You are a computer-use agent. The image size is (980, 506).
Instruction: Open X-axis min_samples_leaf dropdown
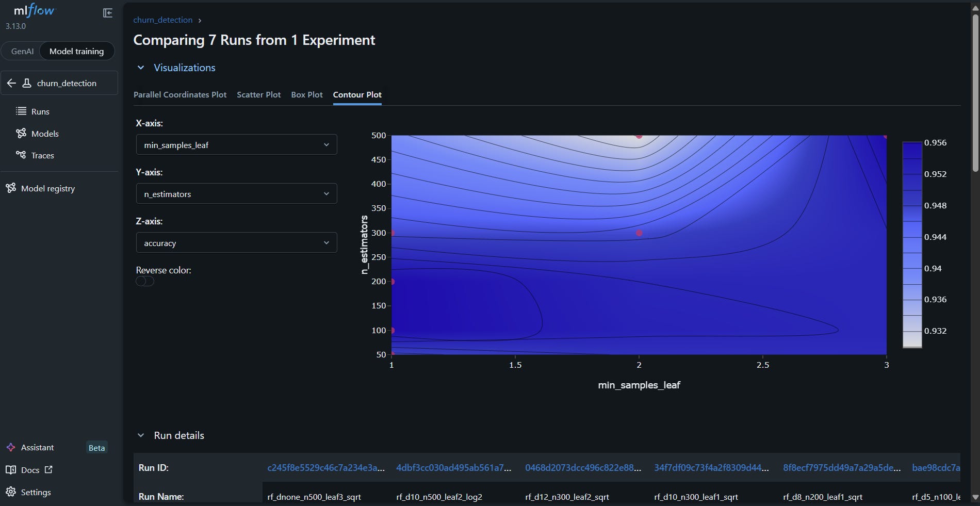point(236,144)
